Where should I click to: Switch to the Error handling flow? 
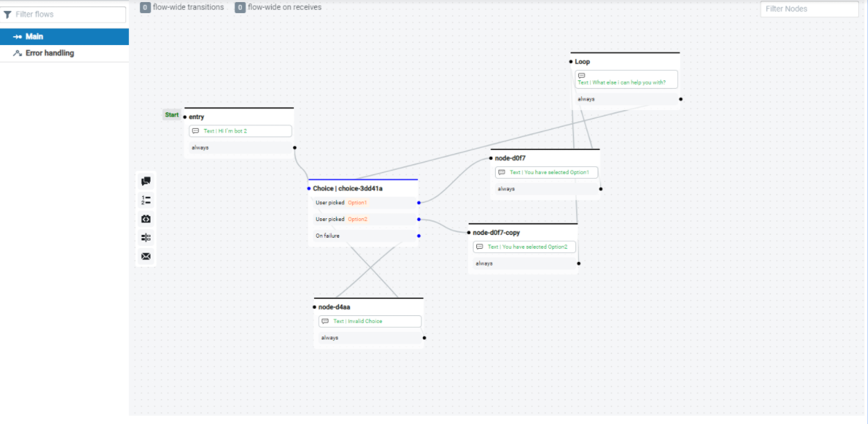(49, 53)
